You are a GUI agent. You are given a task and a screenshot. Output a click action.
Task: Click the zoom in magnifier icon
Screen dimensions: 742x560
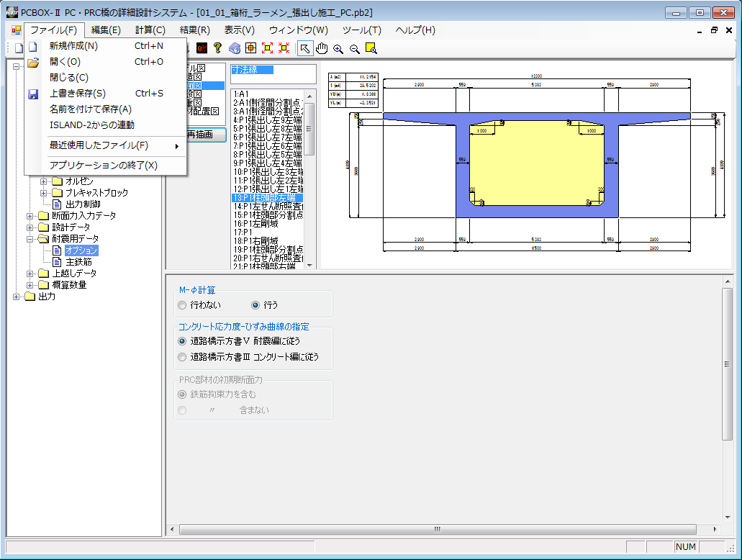[338, 48]
